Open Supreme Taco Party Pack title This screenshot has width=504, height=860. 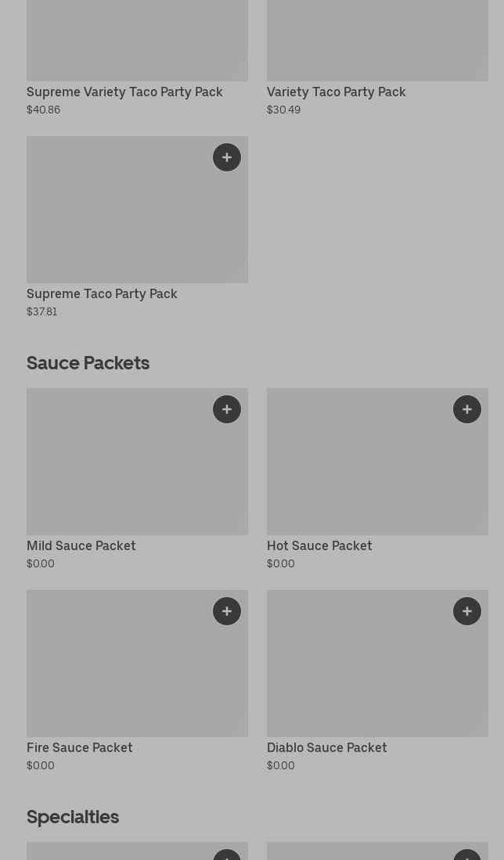(x=102, y=294)
